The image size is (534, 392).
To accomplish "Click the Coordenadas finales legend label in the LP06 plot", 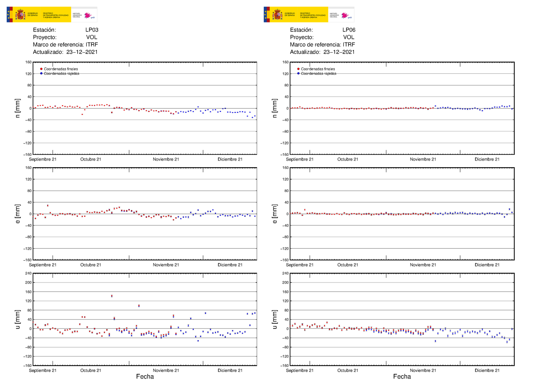I will pos(318,69).
